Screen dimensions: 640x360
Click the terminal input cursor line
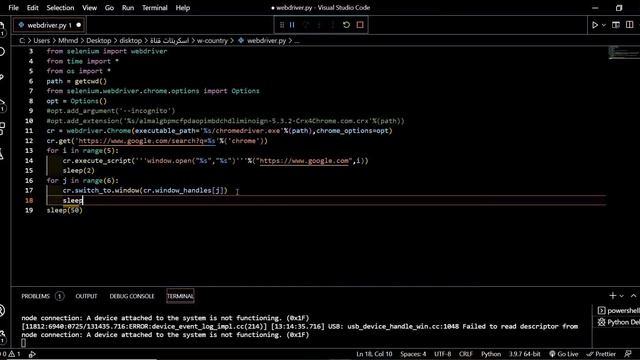(23, 343)
